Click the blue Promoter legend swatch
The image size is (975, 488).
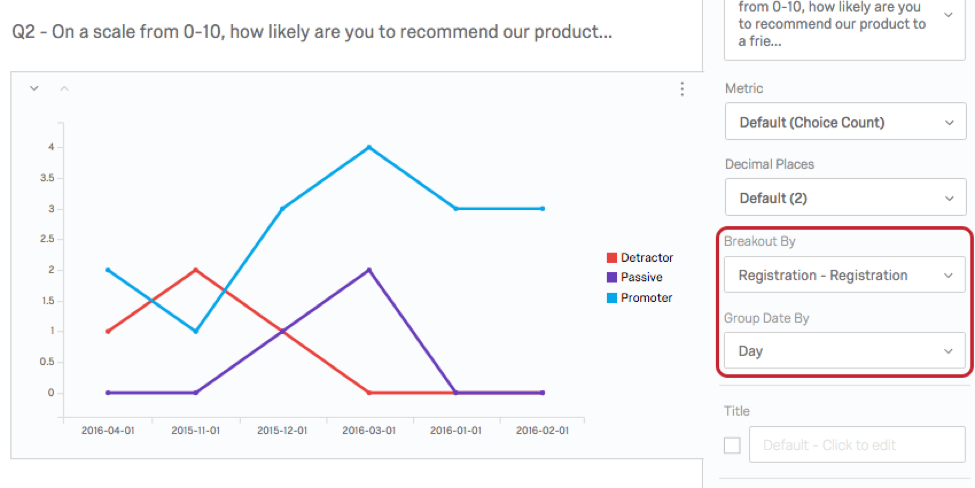(611, 298)
